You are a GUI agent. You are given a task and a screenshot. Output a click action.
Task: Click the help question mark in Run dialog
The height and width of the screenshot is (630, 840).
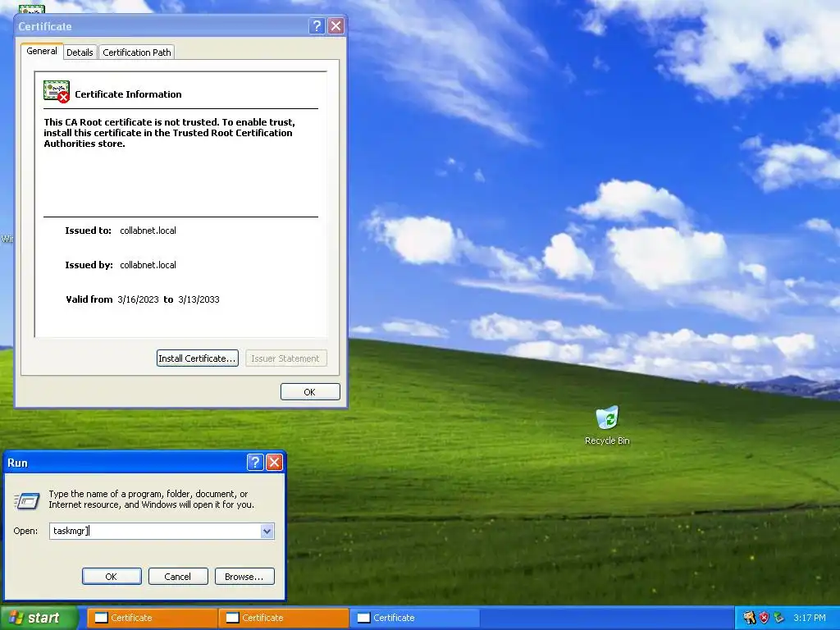(x=255, y=463)
